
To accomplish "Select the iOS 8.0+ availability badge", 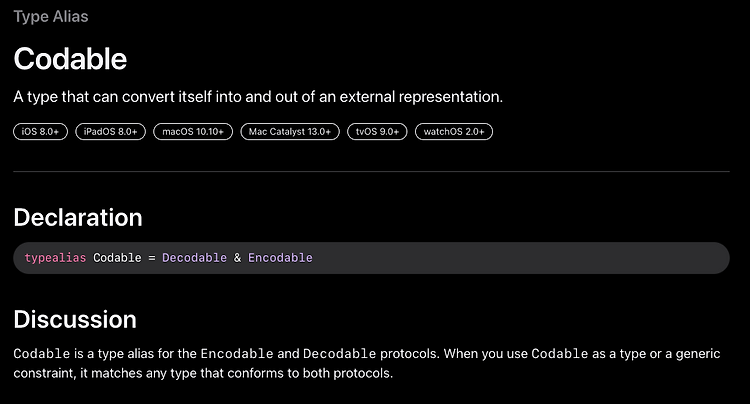I will click(x=41, y=131).
